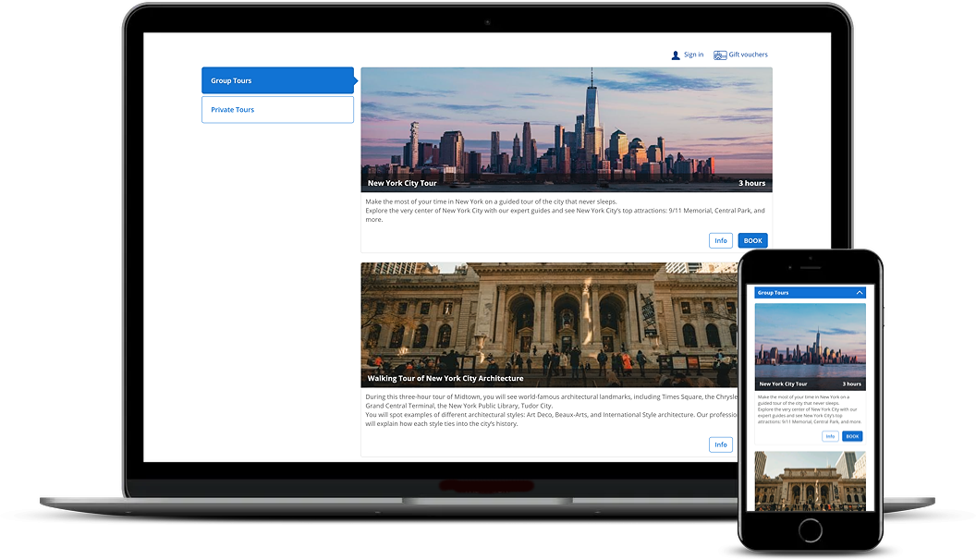Select the Group Tours tab
The width and height of the screenshot is (976, 560).
(x=274, y=80)
